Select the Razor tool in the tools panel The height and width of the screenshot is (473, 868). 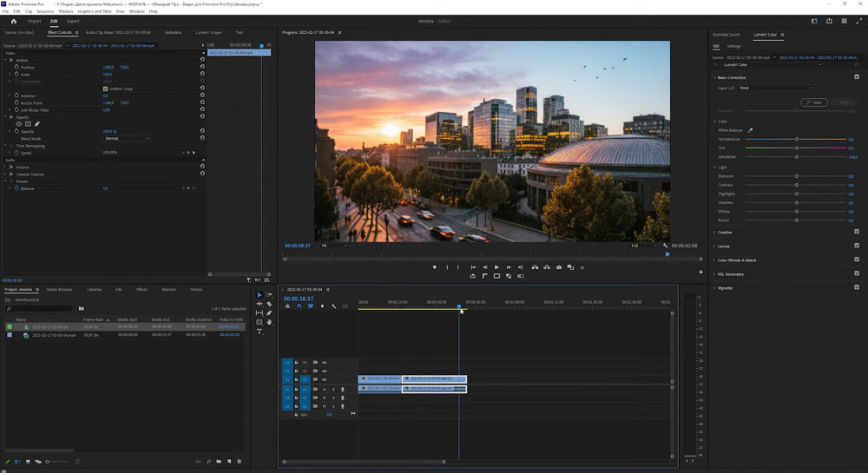click(x=269, y=304)
